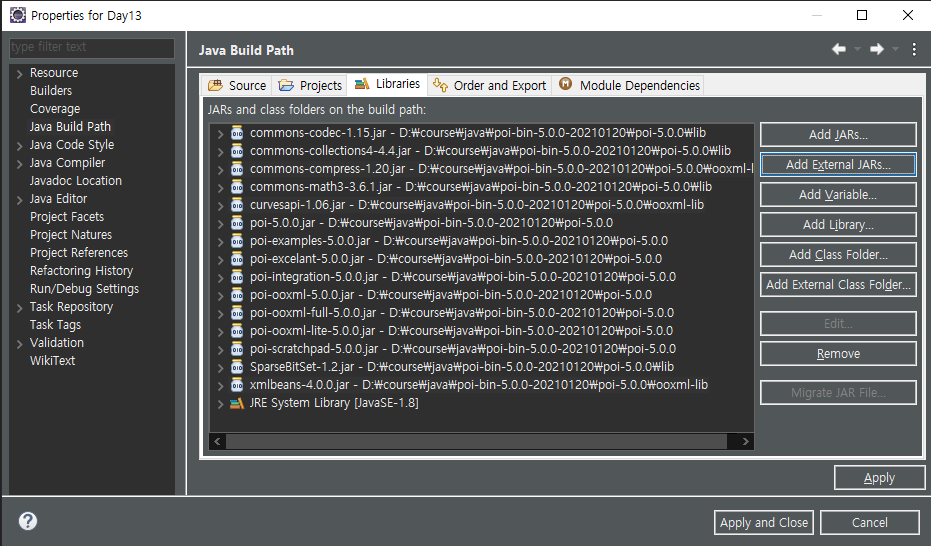Expand the Java Code Style category

20,146
